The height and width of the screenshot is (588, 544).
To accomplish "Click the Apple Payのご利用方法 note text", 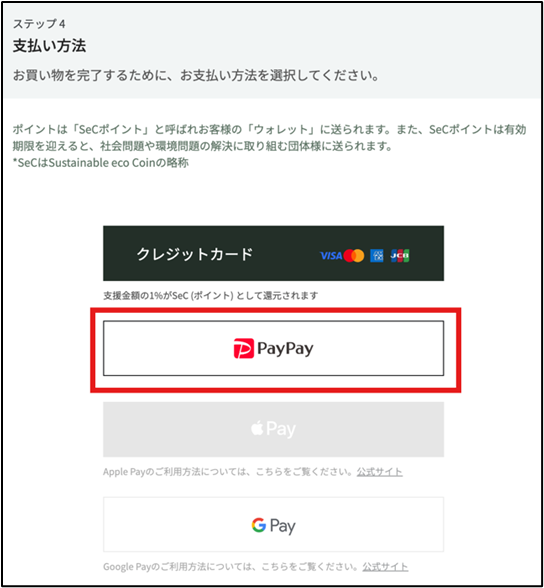I will [x=228, y=472].
